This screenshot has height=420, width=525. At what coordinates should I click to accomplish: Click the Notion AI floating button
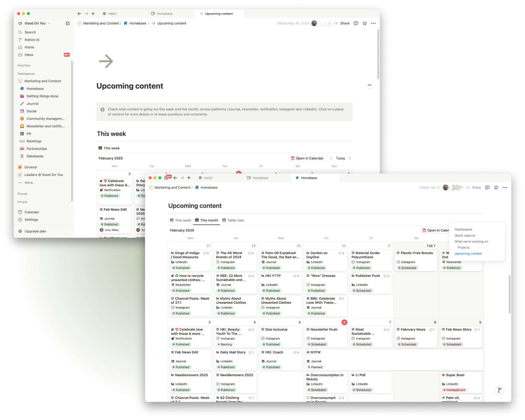click(499, 390)
